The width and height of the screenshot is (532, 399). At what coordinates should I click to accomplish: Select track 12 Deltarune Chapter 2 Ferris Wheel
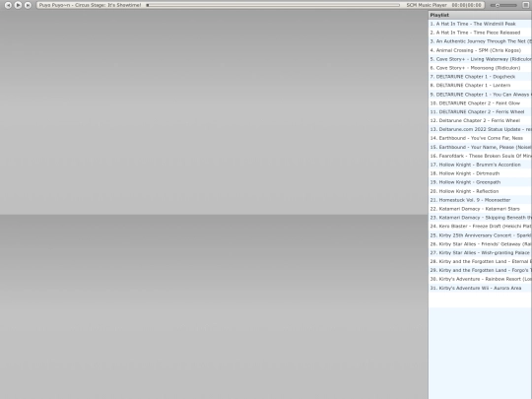(x=480, y=121)
